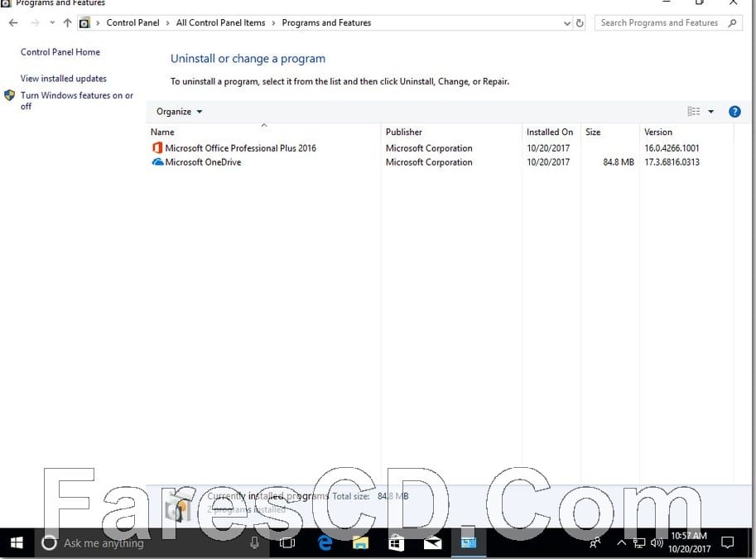
Task: Expand the address bar history dropdown
Action: tap(567, 22)
